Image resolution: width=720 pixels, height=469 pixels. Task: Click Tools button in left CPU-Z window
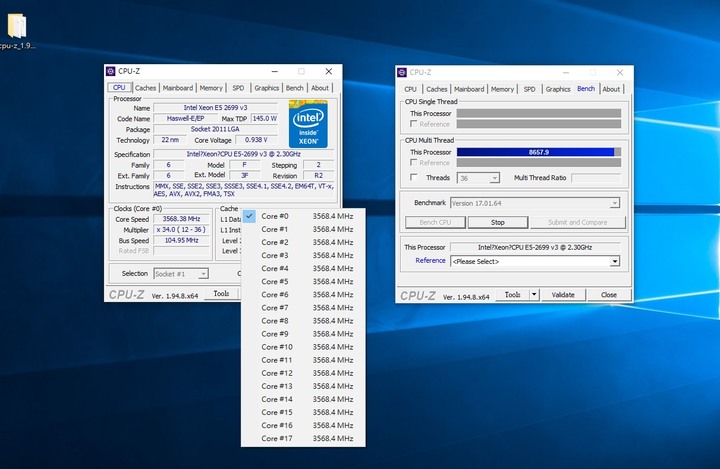click(221, 293)
